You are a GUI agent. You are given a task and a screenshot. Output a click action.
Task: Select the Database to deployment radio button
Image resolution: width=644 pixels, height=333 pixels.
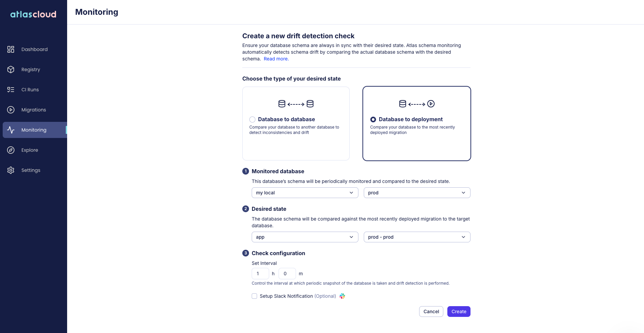(373, 120)
